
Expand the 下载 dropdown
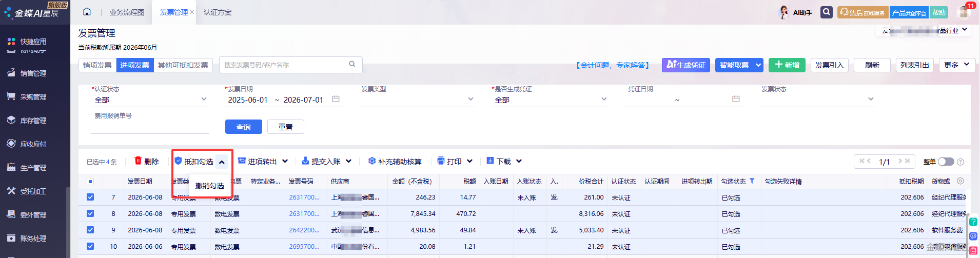click(x=519, y=161)
